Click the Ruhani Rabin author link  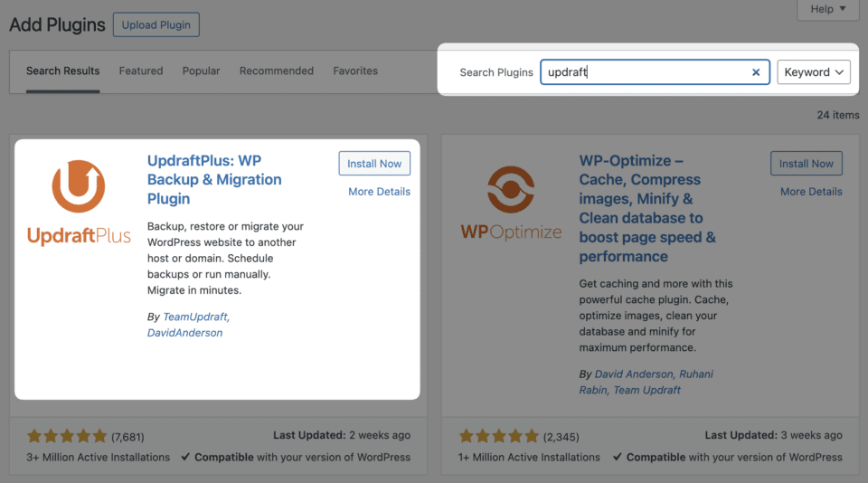point(646,382)
